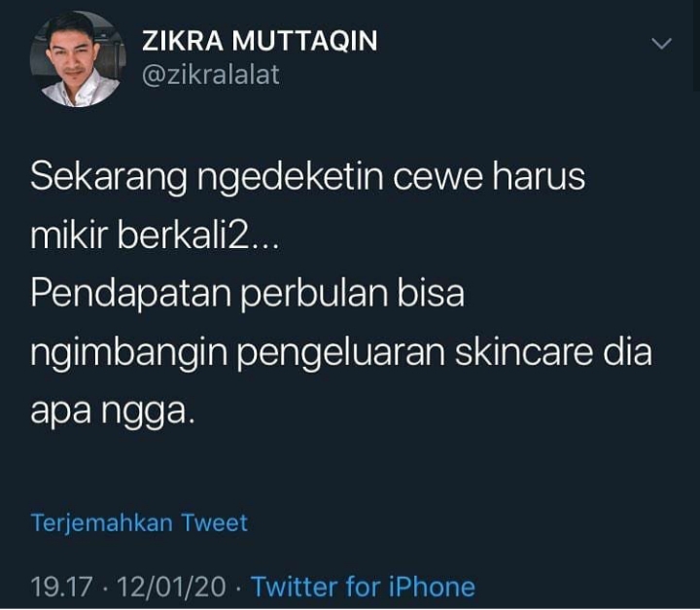Expand the tweet options chevron menu

pos(661,44)
